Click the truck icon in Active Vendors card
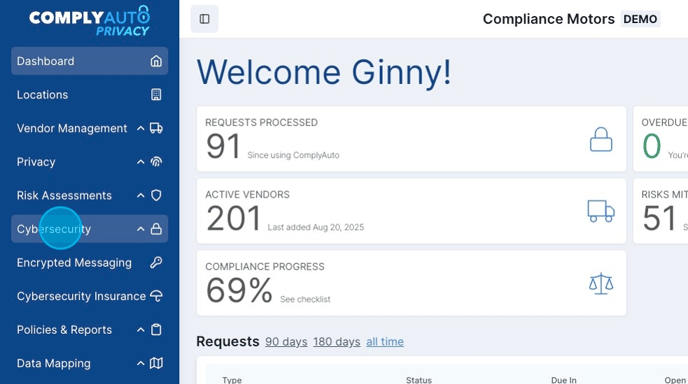 [x=601, y=211]
